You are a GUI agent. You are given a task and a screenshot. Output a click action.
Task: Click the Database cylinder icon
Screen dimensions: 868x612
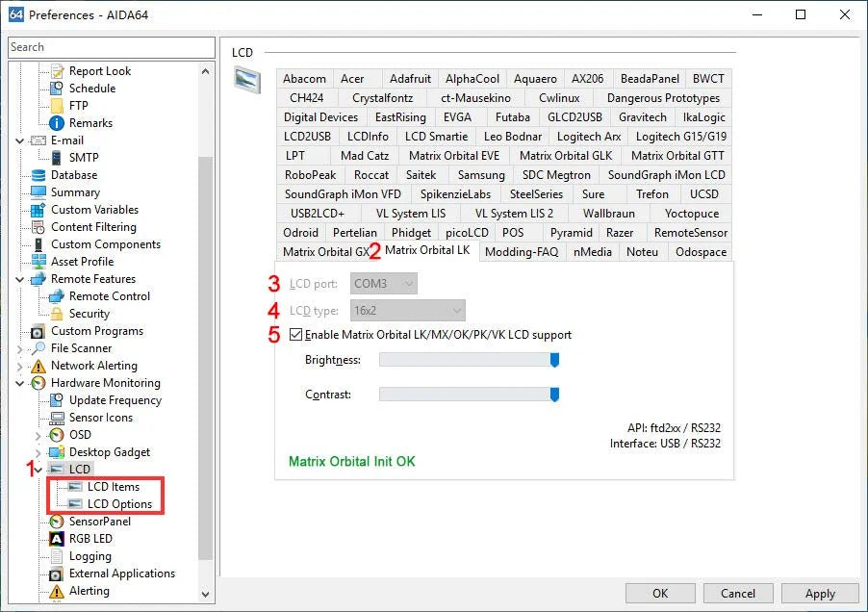38,175
